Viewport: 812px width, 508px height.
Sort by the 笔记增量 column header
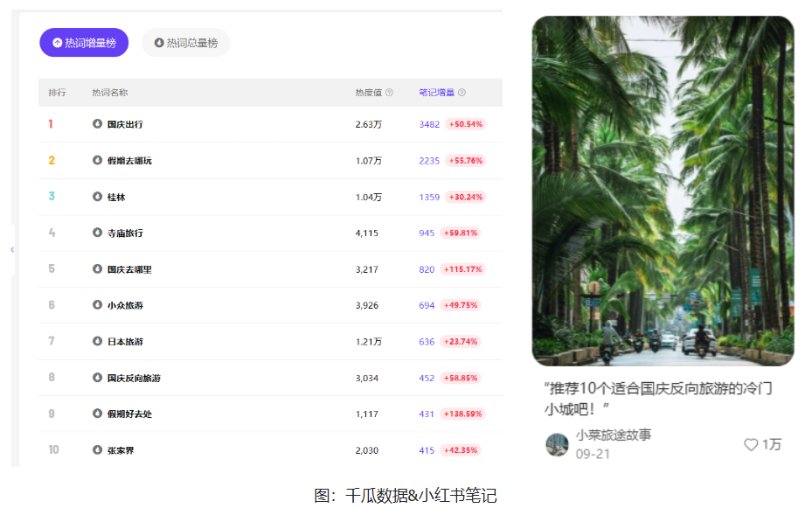[x=436, y=93]
